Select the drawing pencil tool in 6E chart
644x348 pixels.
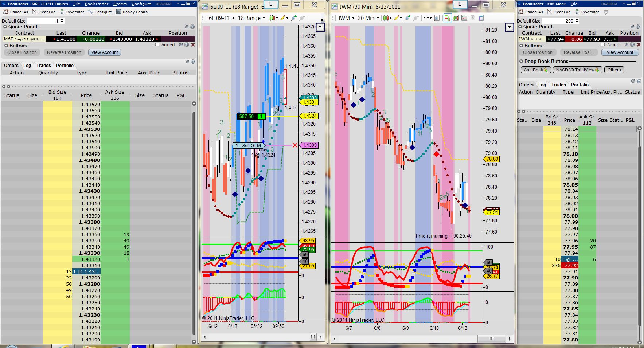(x=283, y=18)
